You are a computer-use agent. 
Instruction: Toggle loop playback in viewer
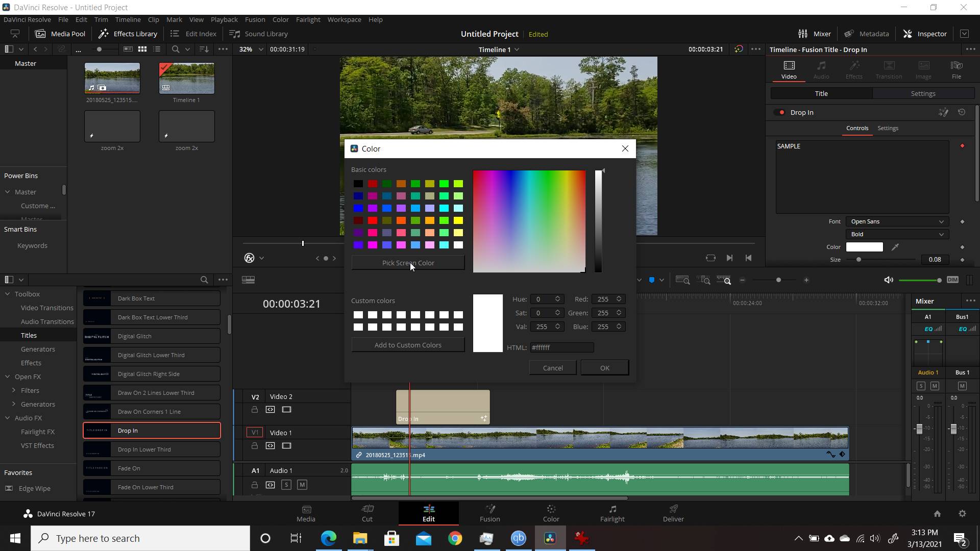coord(710,258)
